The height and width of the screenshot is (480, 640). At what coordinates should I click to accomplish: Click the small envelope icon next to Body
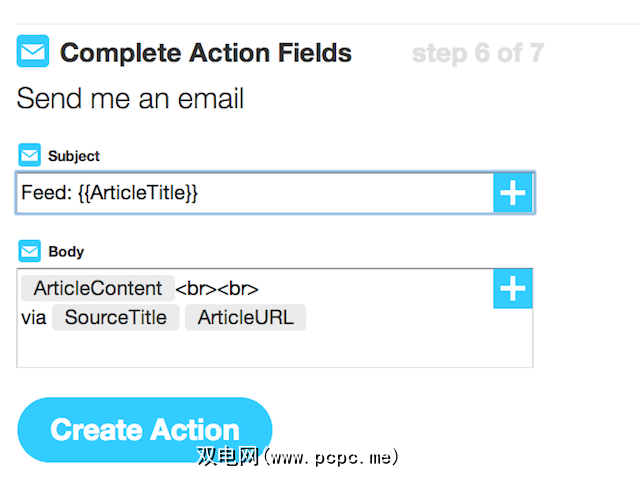(29, 252)
